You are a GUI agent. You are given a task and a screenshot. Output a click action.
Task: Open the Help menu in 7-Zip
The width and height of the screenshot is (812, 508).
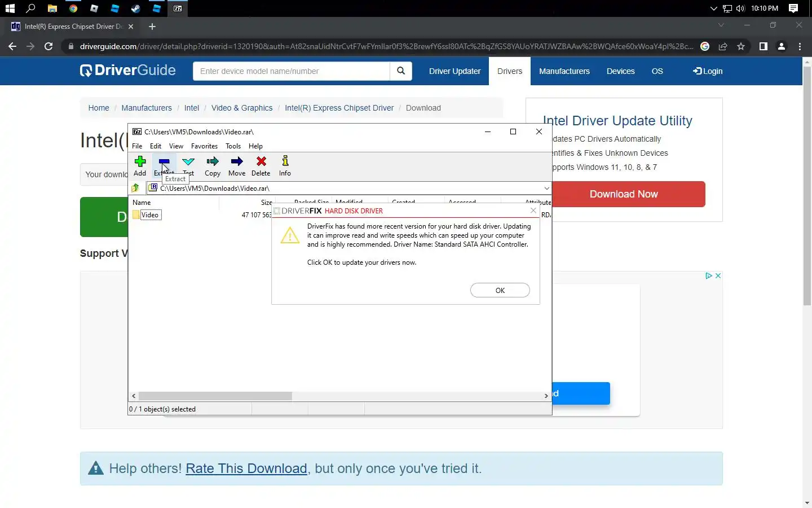[x=255, y=146]
